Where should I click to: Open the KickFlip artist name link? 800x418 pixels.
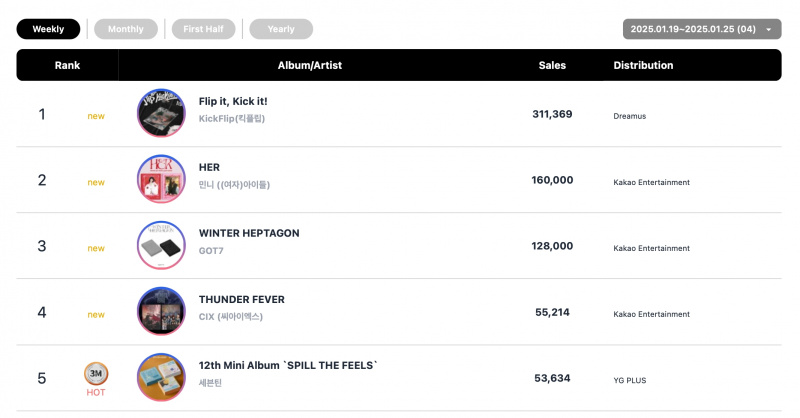pyautogui.click(x=232, y=118)
